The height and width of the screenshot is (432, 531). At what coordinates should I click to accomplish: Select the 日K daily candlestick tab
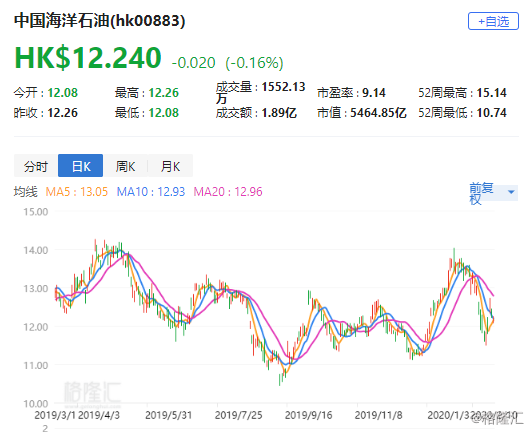[81, 166]
